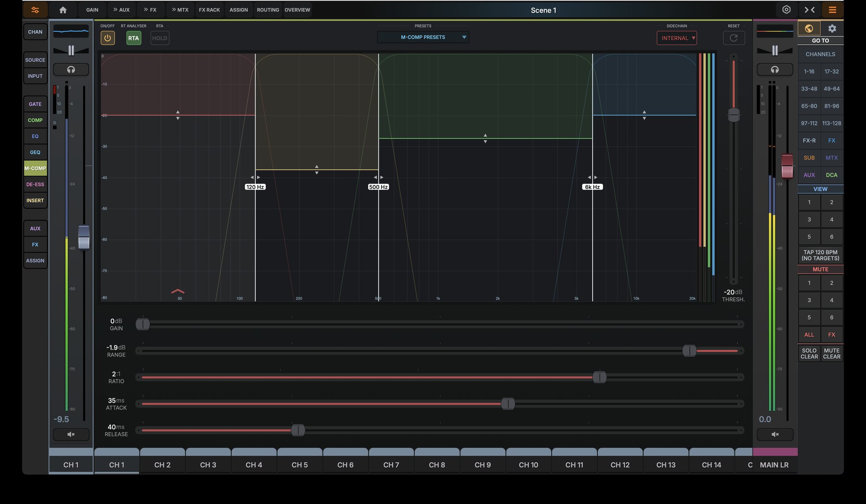Toggle the RTA HOLD button
866x504 pixels.
click(x=160, y=38)
